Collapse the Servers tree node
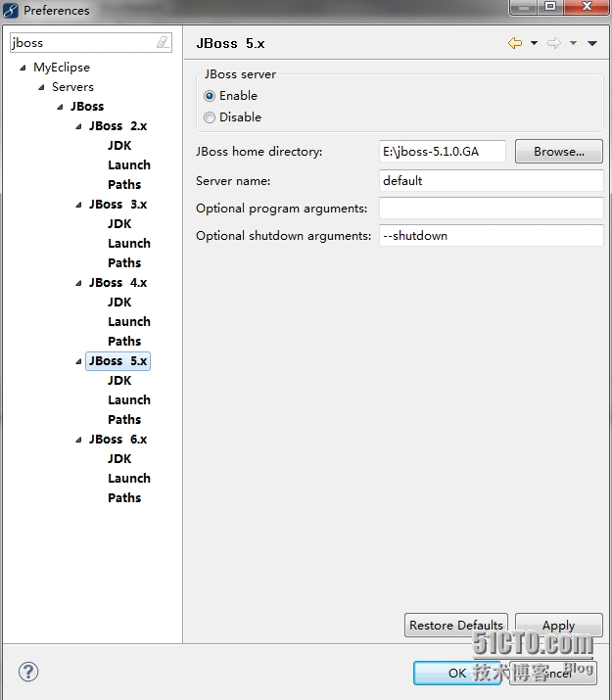Image resolution: width=612 pixels, height=700 pixels. (x=41, y=87)
